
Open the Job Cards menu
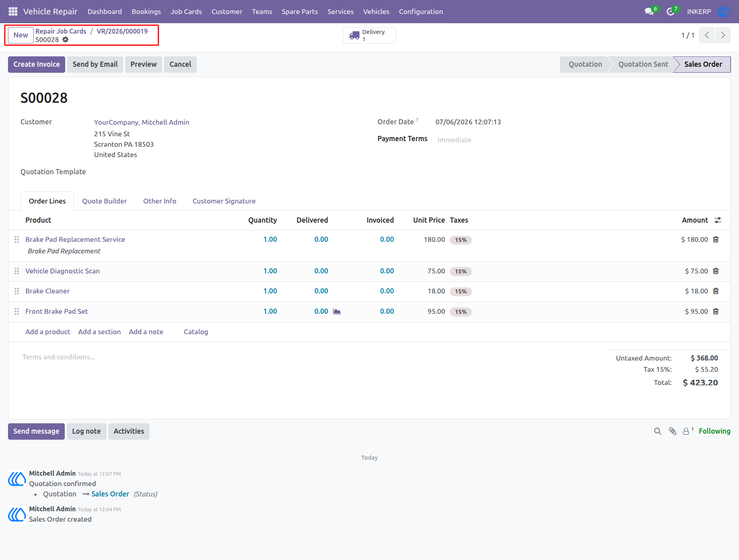coord(186,12)
